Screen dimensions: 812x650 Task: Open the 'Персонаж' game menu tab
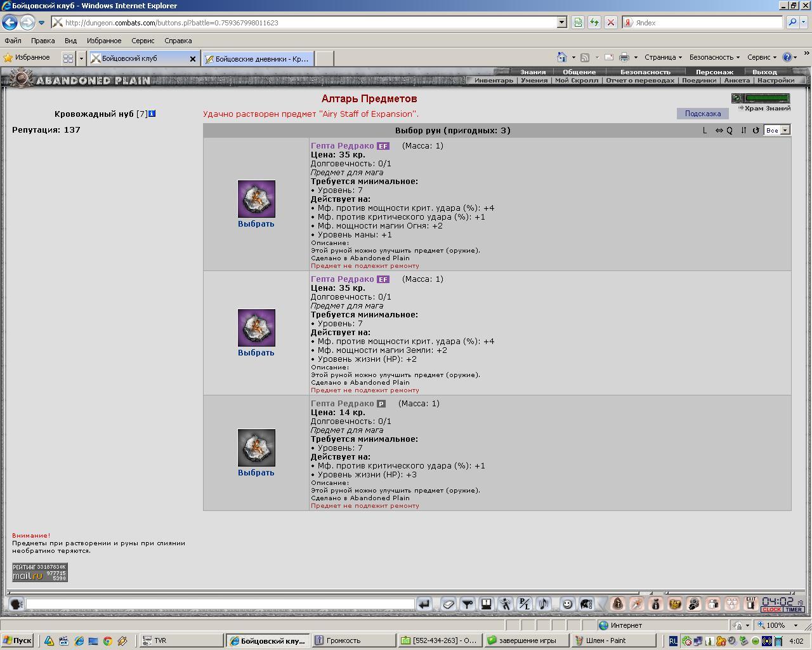tap(714, 72)
